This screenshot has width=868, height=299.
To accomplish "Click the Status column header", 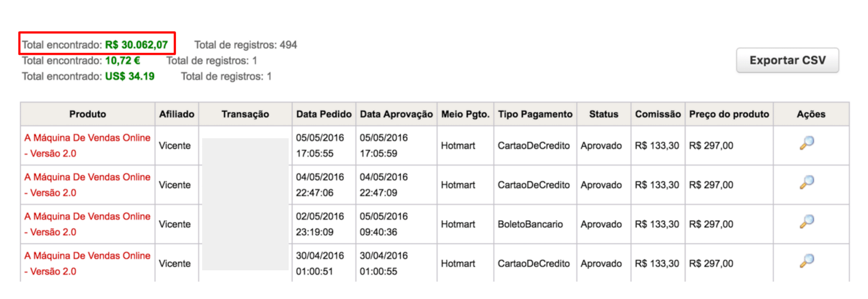I will (603, 114).
